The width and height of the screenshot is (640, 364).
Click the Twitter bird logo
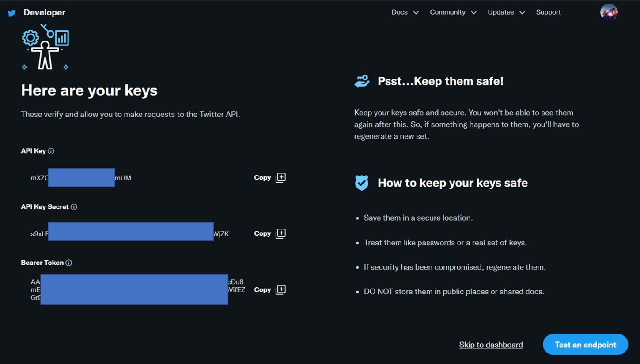click(x=12, y=13)
